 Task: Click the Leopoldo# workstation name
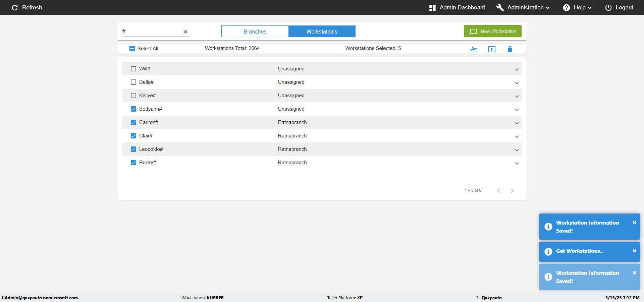[151, 149]
